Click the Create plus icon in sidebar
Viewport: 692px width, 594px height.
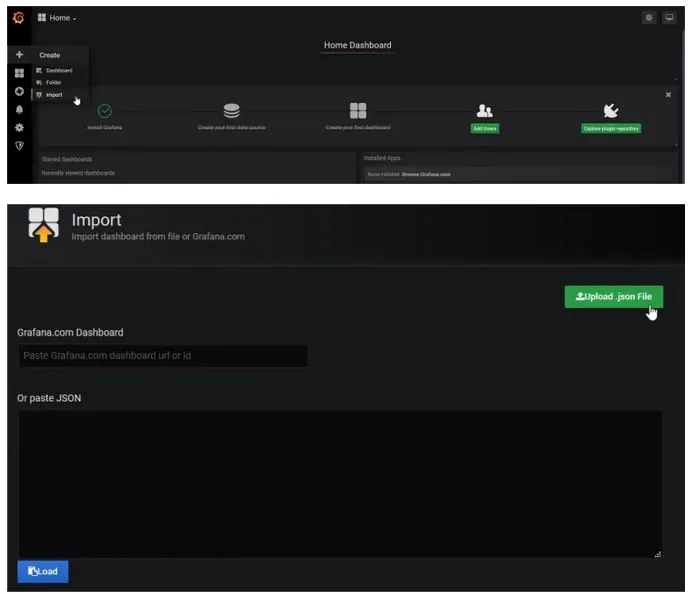pos(19,55)
